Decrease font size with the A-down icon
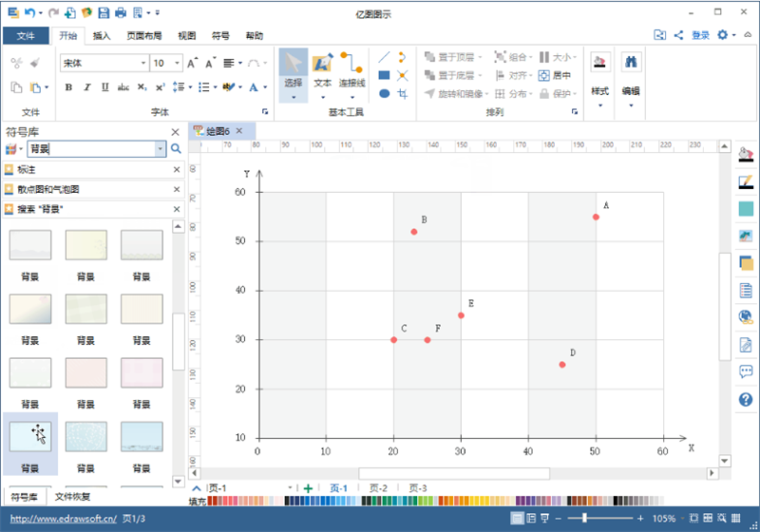Screen dimensions: 760x532 (x=210, y=63)
